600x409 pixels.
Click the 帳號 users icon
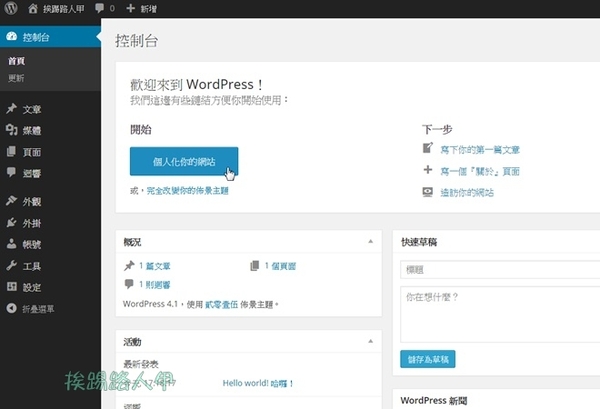click(11, 244)
